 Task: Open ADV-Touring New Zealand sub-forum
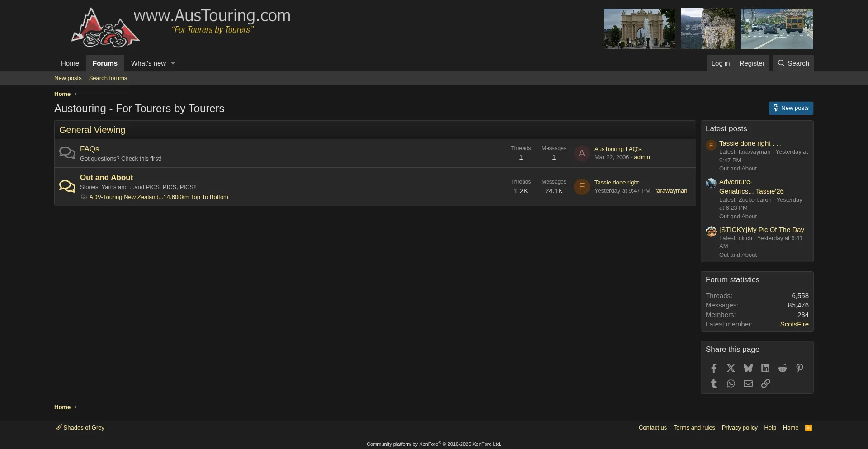pos(158,197)
